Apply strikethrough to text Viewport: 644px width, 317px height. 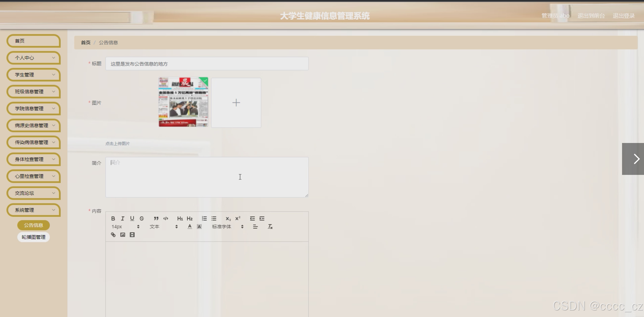coord(142,218)
